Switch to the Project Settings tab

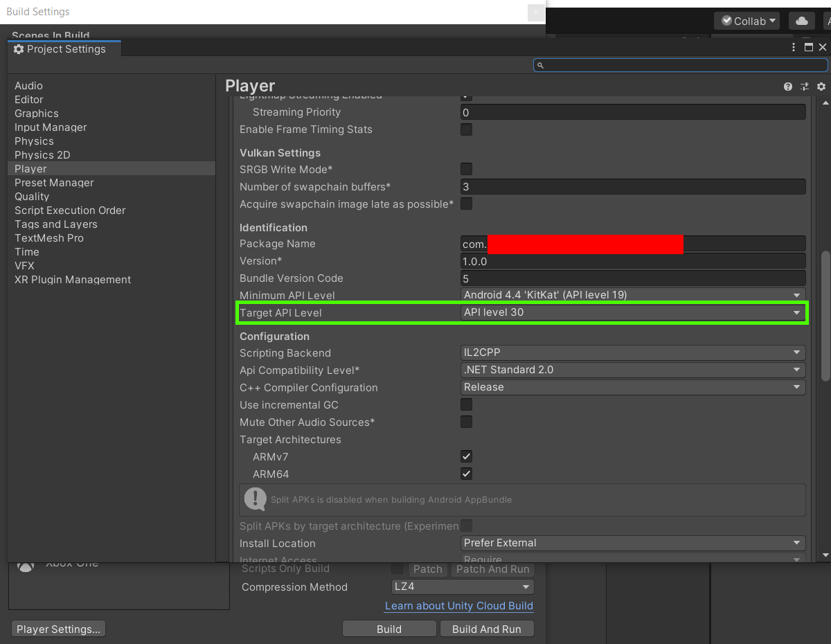coord(64,49)
